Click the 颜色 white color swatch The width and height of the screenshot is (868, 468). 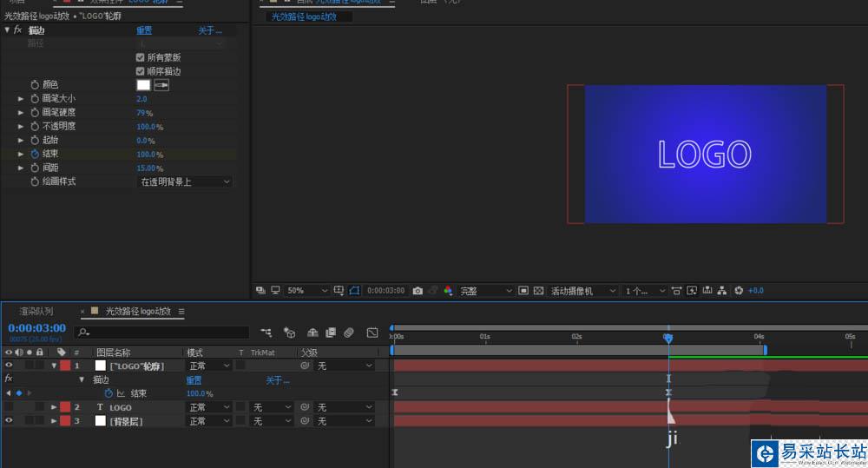143,85
